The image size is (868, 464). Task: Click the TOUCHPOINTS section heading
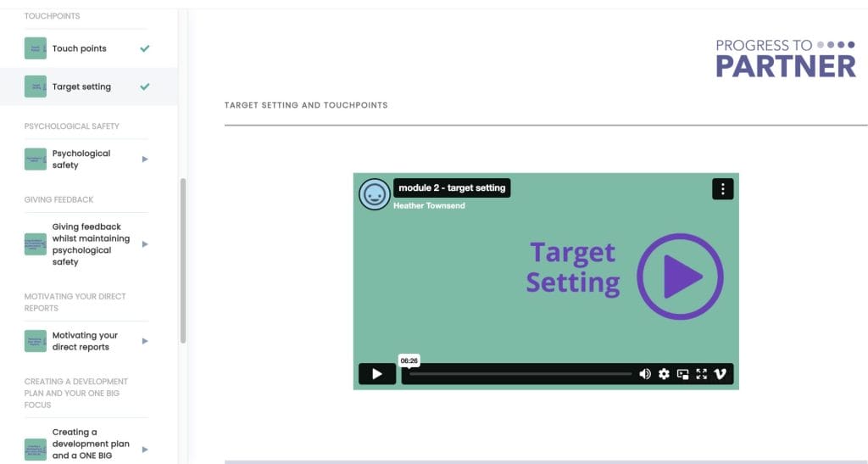click(52, 16)
